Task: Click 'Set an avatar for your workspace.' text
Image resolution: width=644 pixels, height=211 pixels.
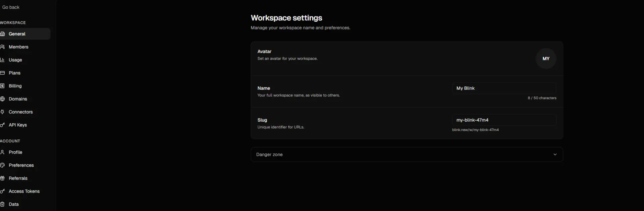Action: click(x=287, y=59)
